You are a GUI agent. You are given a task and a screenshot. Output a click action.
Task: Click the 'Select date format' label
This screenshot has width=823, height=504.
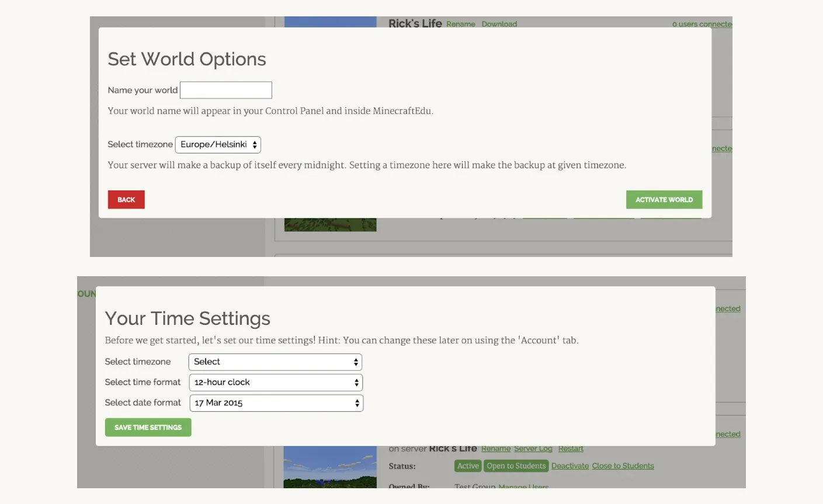pos(143,402)
